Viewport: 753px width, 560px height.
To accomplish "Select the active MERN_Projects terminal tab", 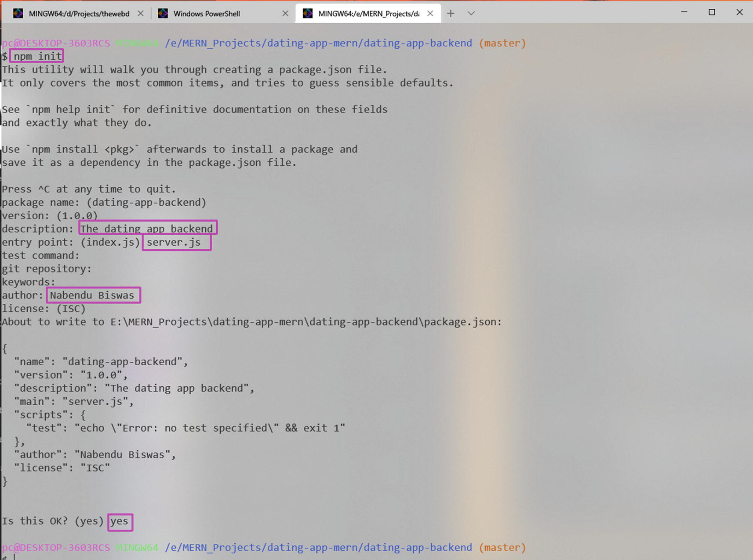I will pos(369,14).
